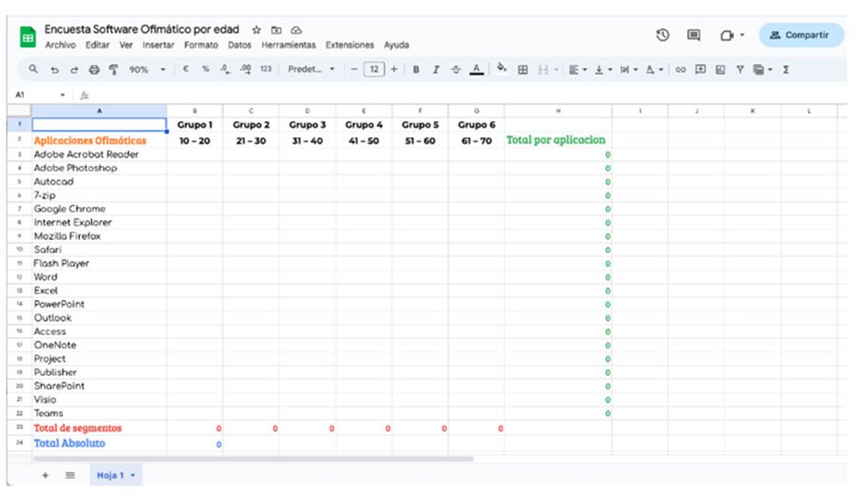Screen dimensions: 868x501
Task: Select the paint format roller tool
Action: click(113, 70)
